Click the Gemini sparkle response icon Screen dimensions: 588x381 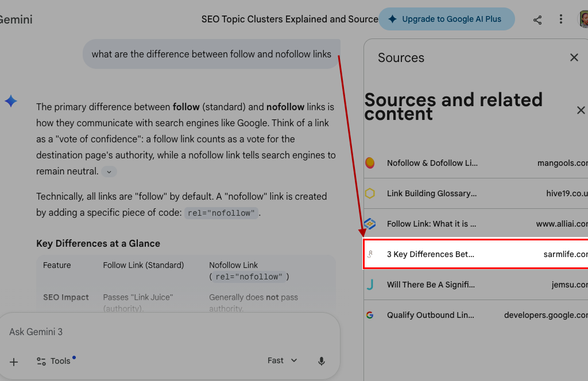pos(11,102)
